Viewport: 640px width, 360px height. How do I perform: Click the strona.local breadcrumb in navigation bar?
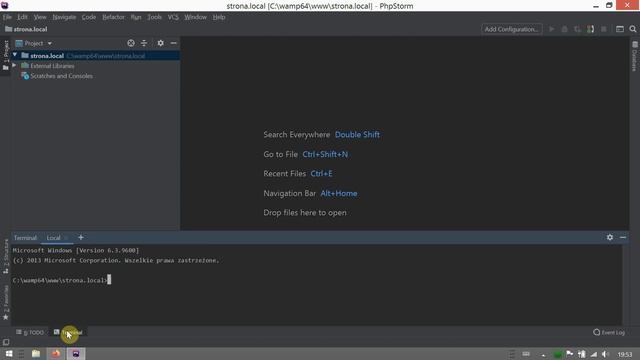point(27,29)
